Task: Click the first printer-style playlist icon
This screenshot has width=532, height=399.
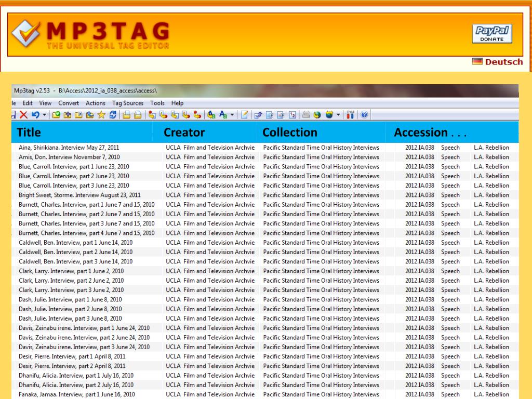Action: (127, 115)
